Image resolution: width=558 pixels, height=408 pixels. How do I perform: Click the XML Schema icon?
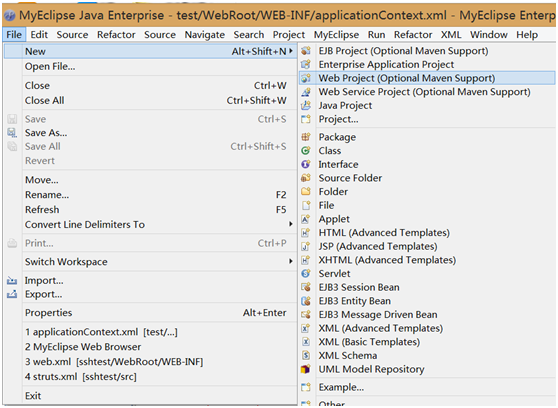306,355
